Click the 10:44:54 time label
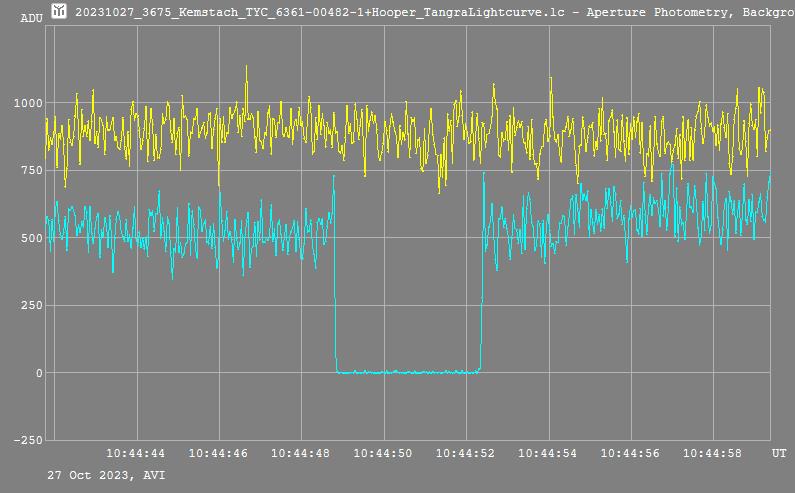795x493 pixels. point(548,453)
